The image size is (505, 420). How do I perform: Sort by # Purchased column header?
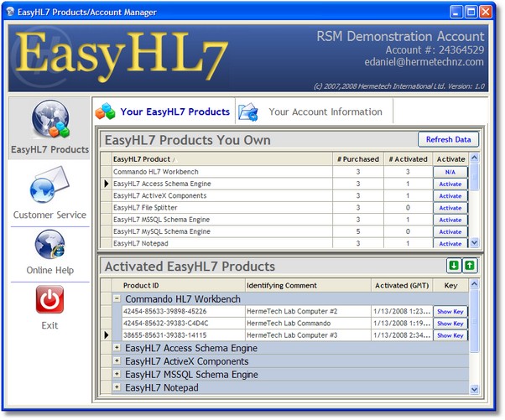[x=358, y=159]
